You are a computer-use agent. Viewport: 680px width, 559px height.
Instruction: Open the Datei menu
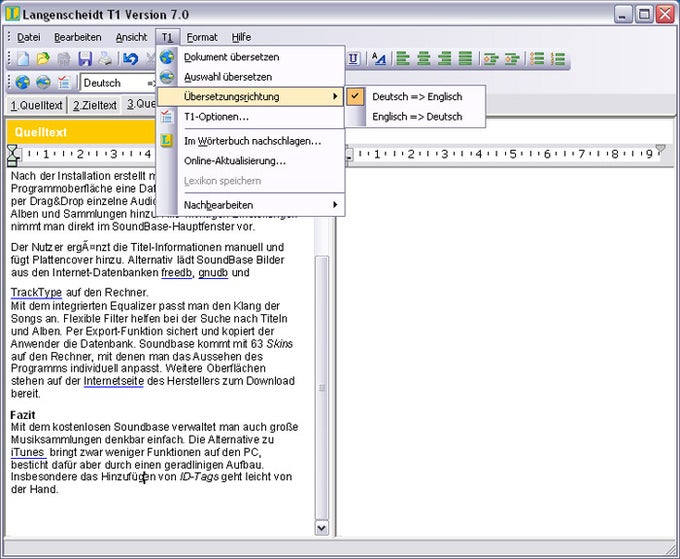tap(29, 37)
